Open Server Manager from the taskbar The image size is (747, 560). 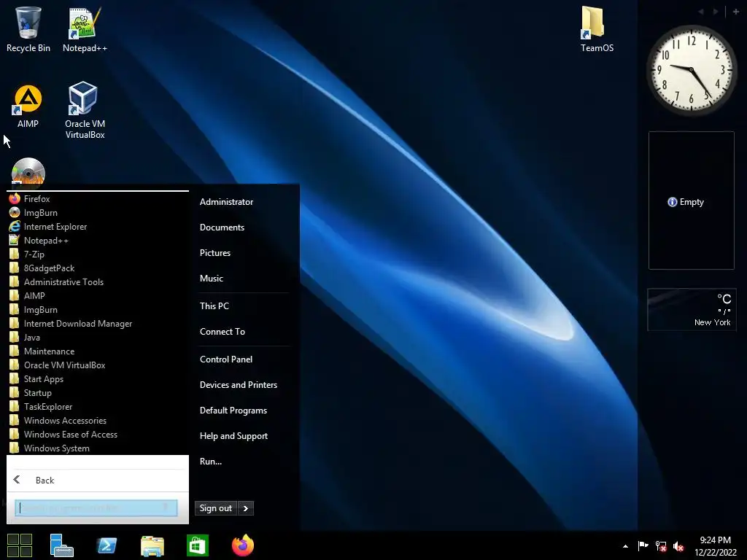click(61, 545)
